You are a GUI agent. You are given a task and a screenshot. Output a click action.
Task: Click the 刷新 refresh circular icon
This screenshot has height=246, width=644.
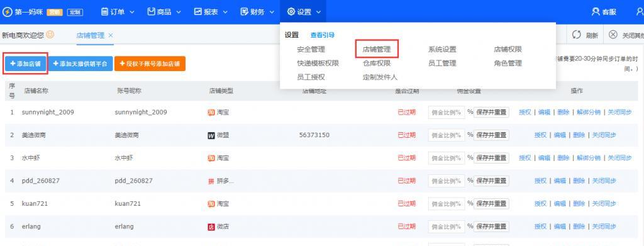point(577,35)
